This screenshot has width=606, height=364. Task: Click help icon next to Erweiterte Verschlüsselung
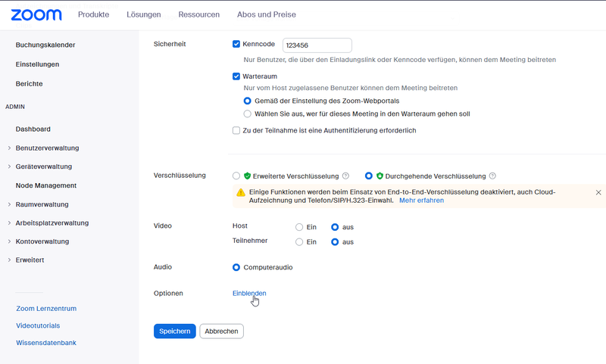346,176
